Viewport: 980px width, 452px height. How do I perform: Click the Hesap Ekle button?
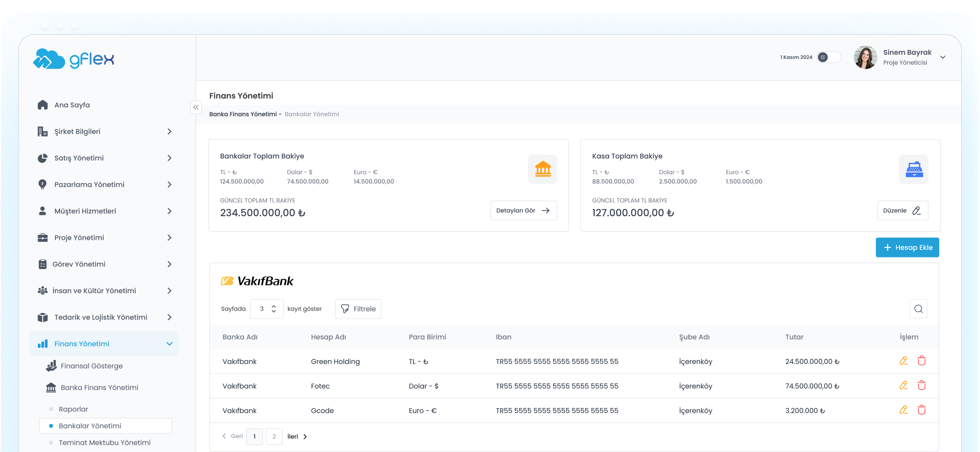[x=907, y=247]
